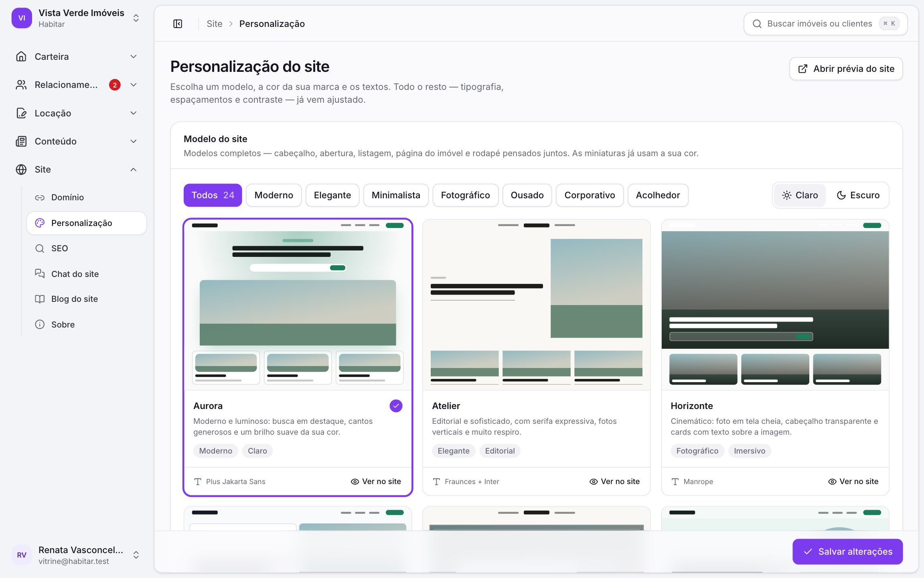This screenshot has width=924, height=578.
Task: Click Ver no site for Aurora
Action: [x=376, y=481]
